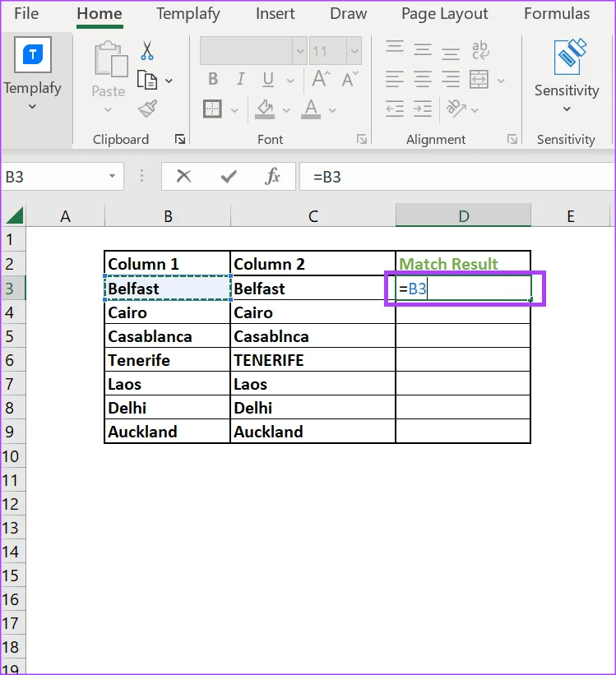Click the formula bar showing =B3
Viewport: 616px width, 675px height.
click(457, 177)
